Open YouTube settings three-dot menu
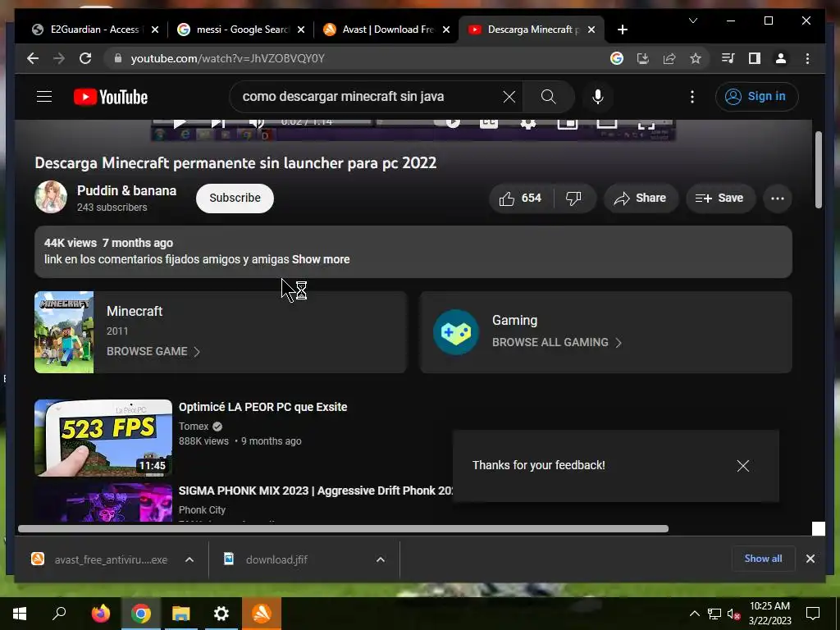840x630 pixels. point(692,97)
